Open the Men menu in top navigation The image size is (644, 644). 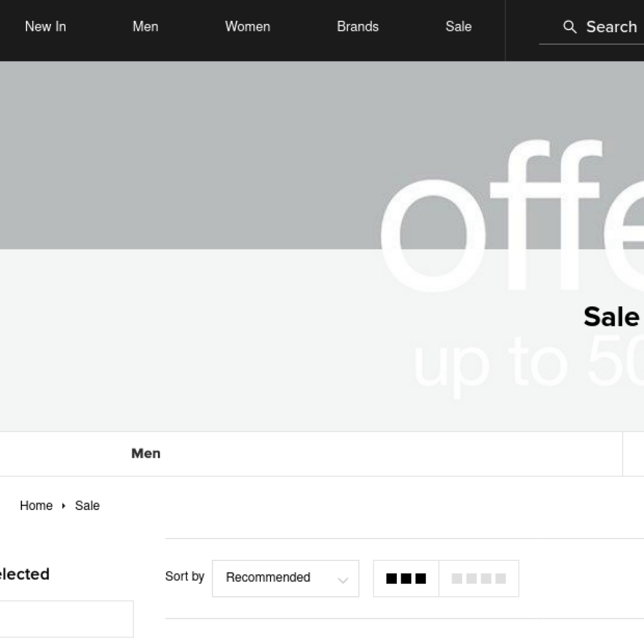pos(145,26)
